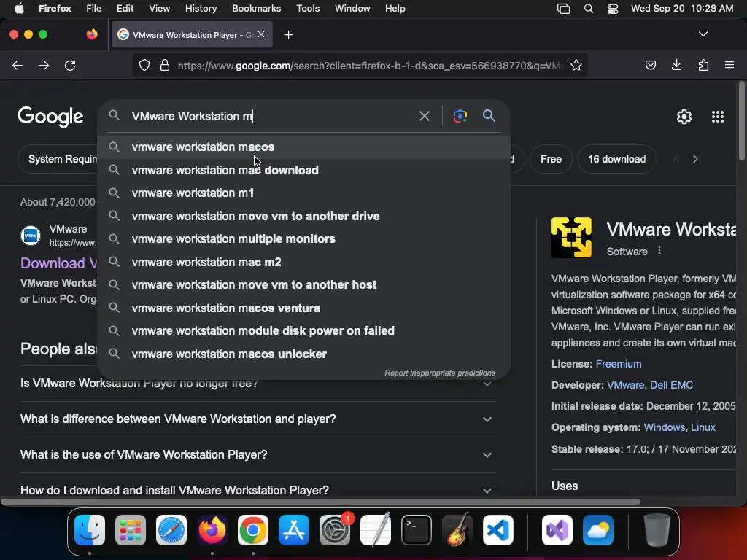Click the Google logo
Viewport: 747px width, 560px height.
click(x=50, y=117)
